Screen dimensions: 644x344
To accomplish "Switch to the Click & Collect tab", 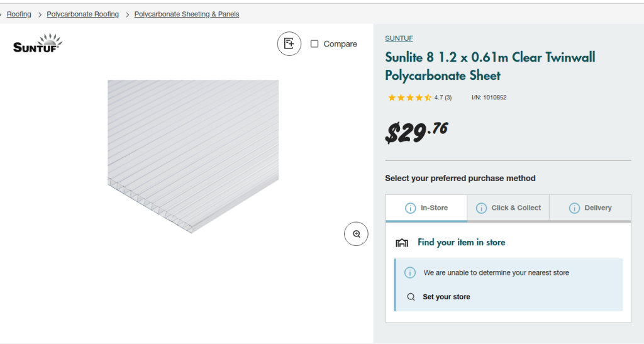I will (516, 208).
